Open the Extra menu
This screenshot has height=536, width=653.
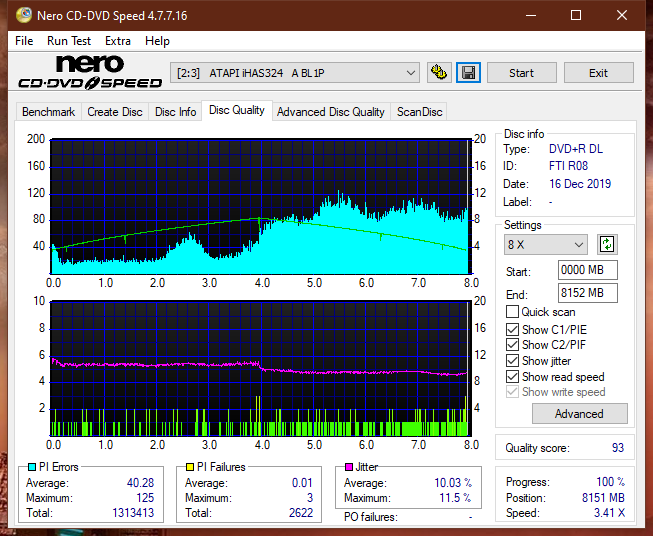coord(118,41)
